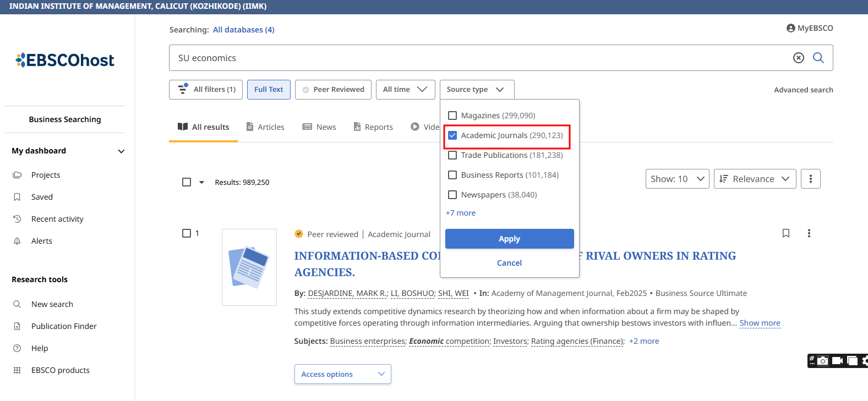The image size is (868, 401).
Task: Open Recent activity in sidebar
Action: pyautogui.click(x=57, y=219)
